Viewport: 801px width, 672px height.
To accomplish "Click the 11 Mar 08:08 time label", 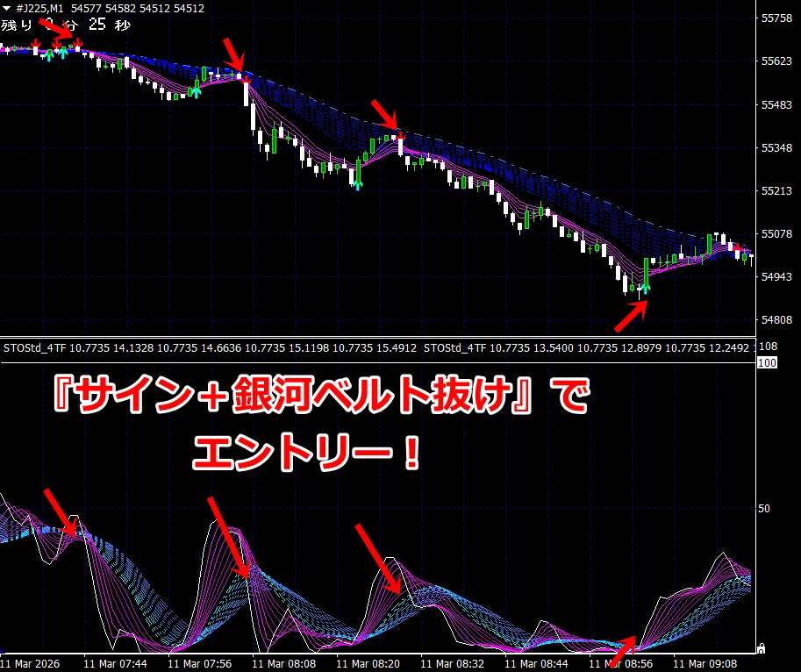I will (x=284, y=664).
